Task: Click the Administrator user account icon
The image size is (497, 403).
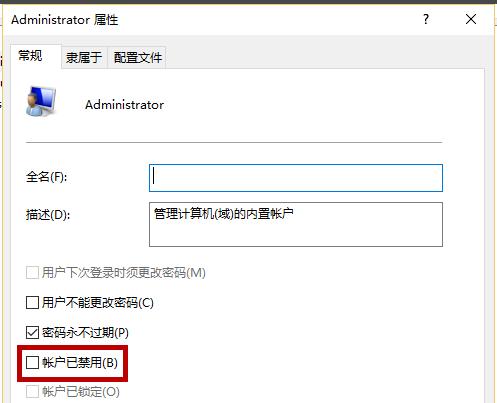Action: pos(41,101)
